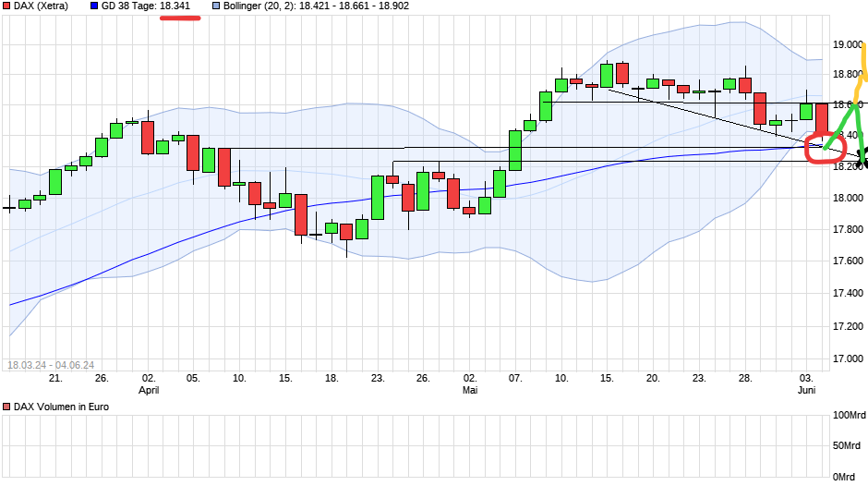Click the 18. date axis label
This screenshot has width=868, height=486.
[331, 378]
